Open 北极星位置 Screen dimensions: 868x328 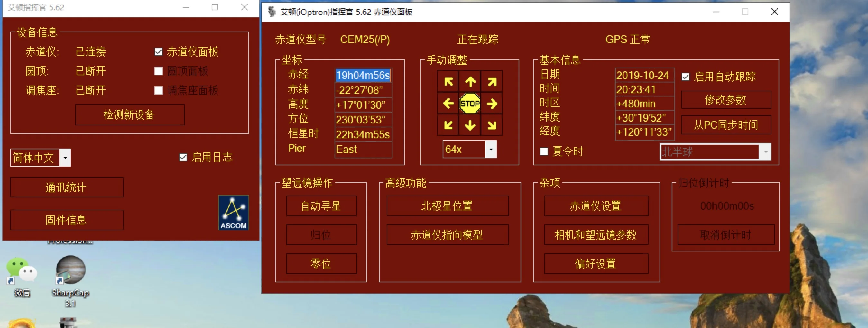click(x=448, y=206)
